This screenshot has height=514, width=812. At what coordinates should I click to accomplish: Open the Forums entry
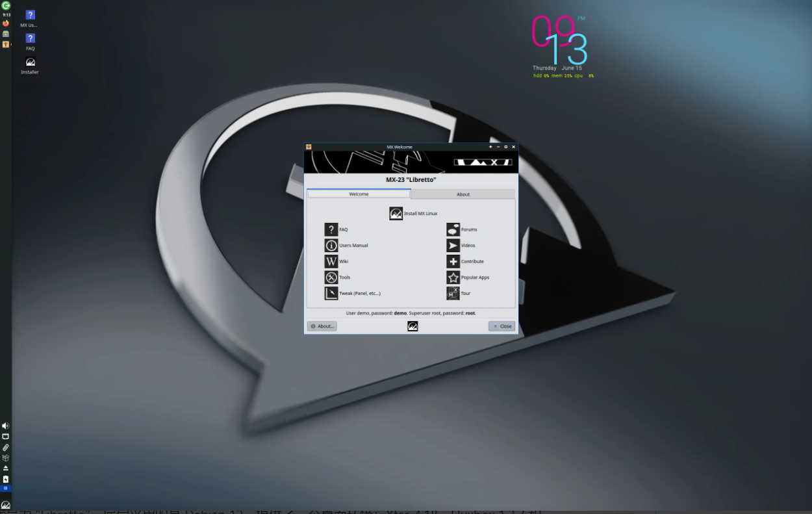(x=462, y=229)
